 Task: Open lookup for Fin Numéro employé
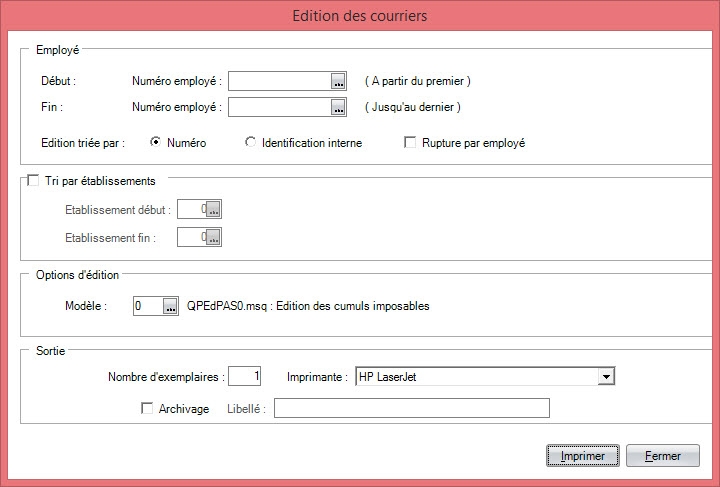point(338,107)
